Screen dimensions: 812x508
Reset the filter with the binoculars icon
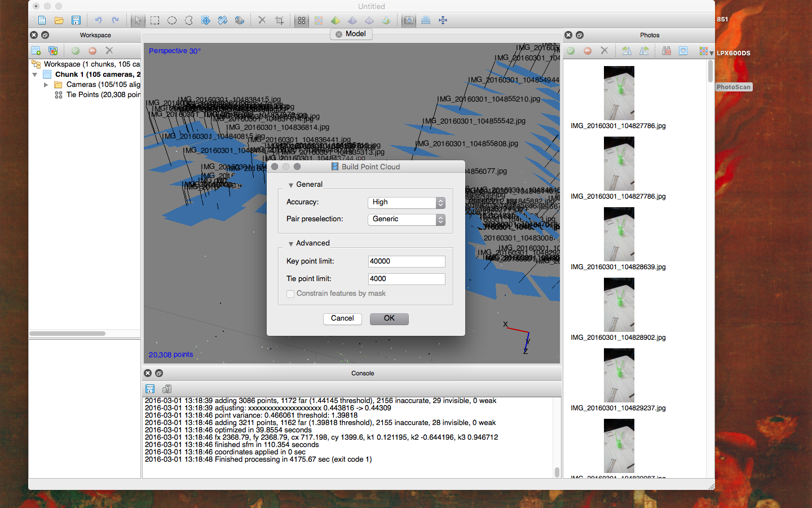point(666,51)
